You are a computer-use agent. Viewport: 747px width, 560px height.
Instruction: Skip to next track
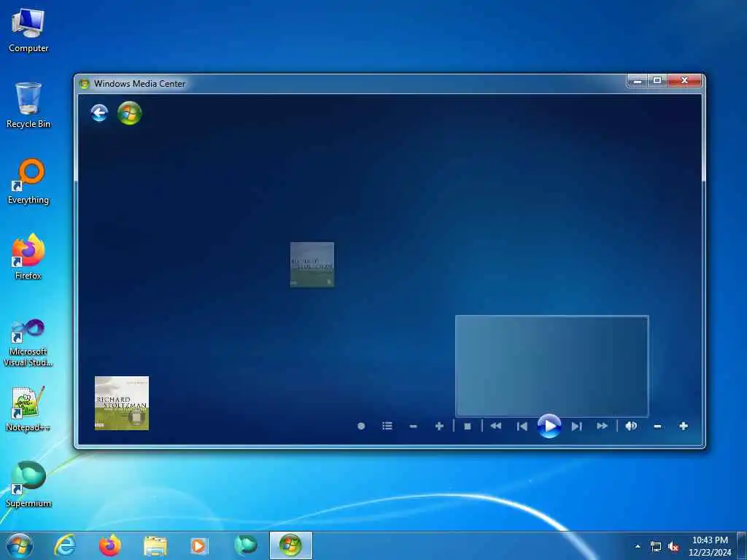pos(576,426)
